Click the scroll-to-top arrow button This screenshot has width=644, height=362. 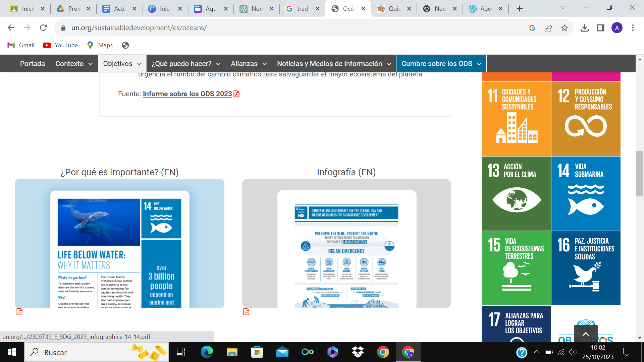(586, 334)
